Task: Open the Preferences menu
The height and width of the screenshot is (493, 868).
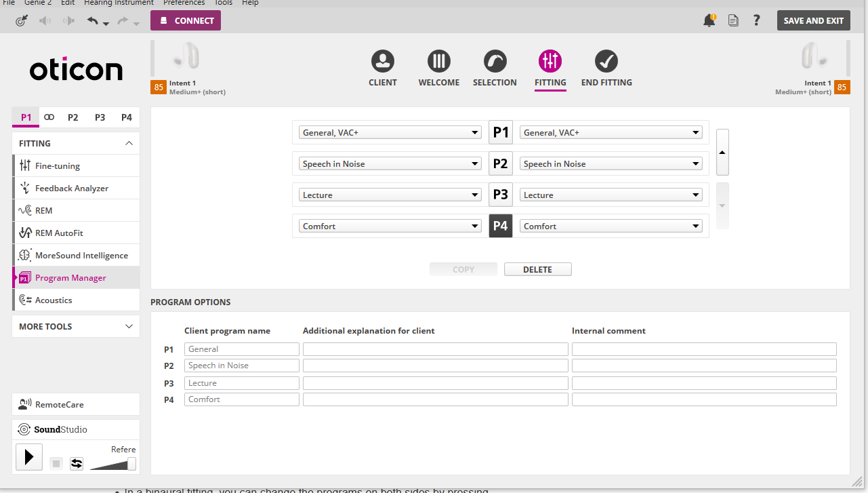Action: pos(184,3)
